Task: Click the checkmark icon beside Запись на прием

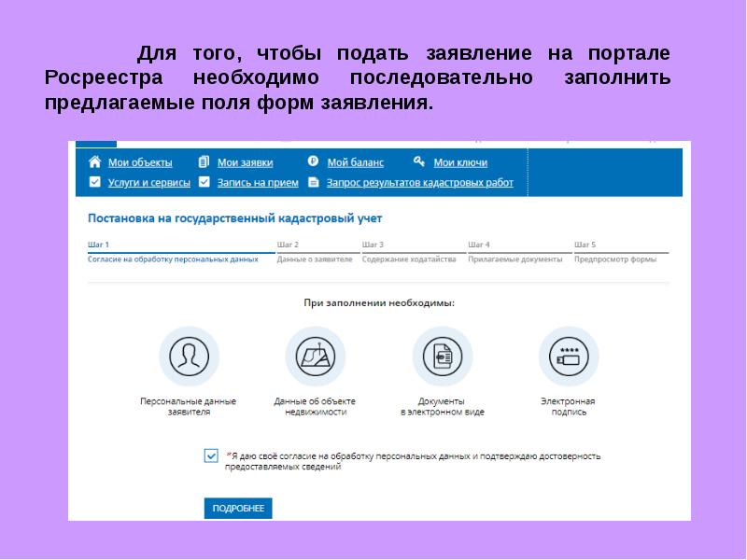Action: tap(204, 183)
